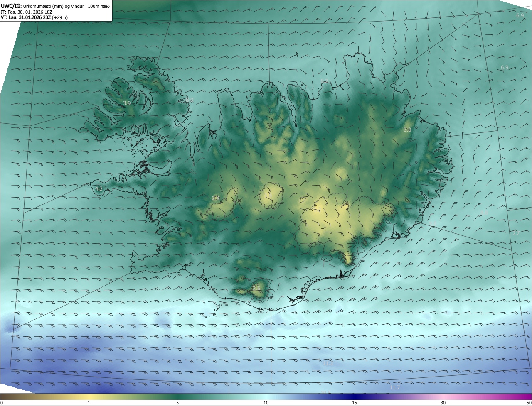Click the '50' tick label on the color scale
This screenshot has height=406, width=532.
pos(529,403)
